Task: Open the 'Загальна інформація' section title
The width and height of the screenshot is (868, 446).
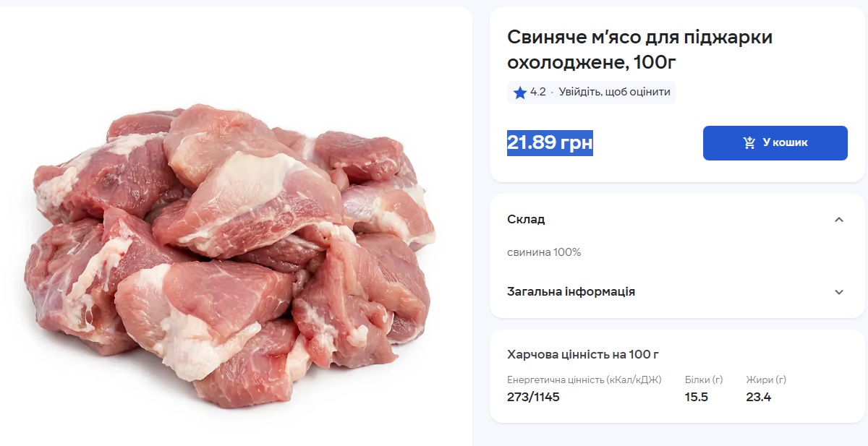Action: click(x=571, y=291)
